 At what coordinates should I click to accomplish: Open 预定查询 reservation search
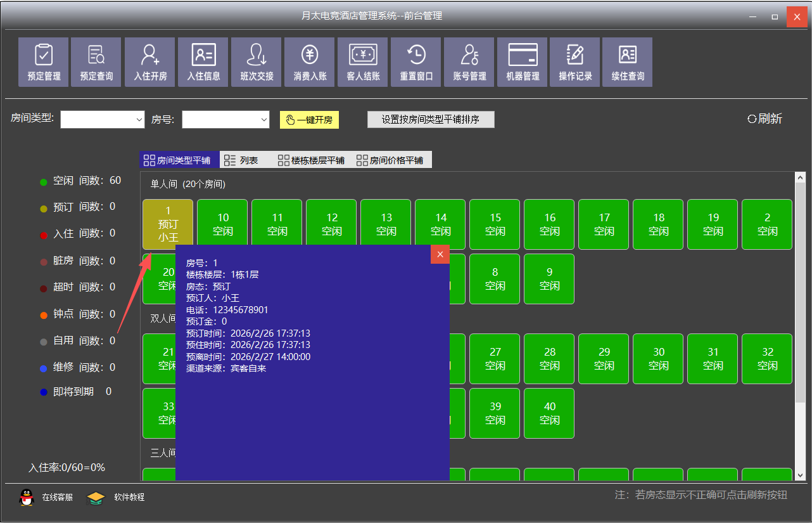click(96, 61)
